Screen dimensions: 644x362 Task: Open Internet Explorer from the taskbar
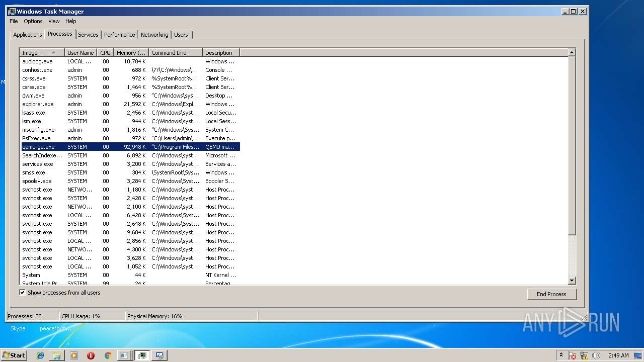click(x=40, y=355)
